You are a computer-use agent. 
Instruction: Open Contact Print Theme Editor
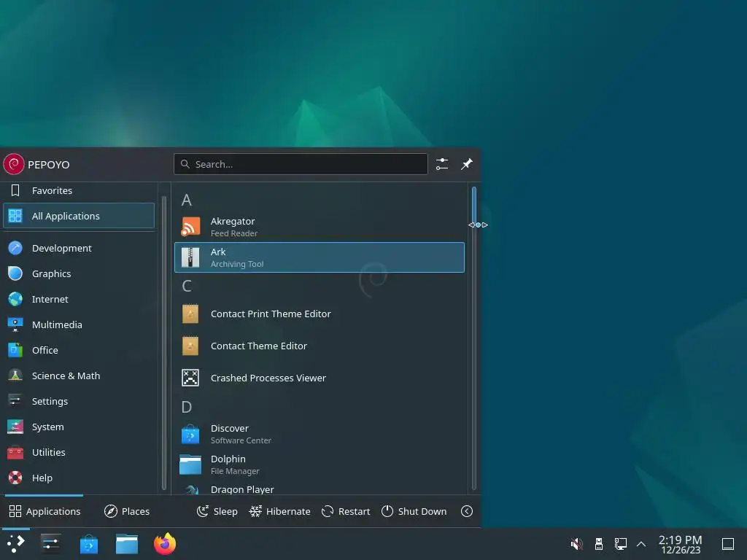320,314
